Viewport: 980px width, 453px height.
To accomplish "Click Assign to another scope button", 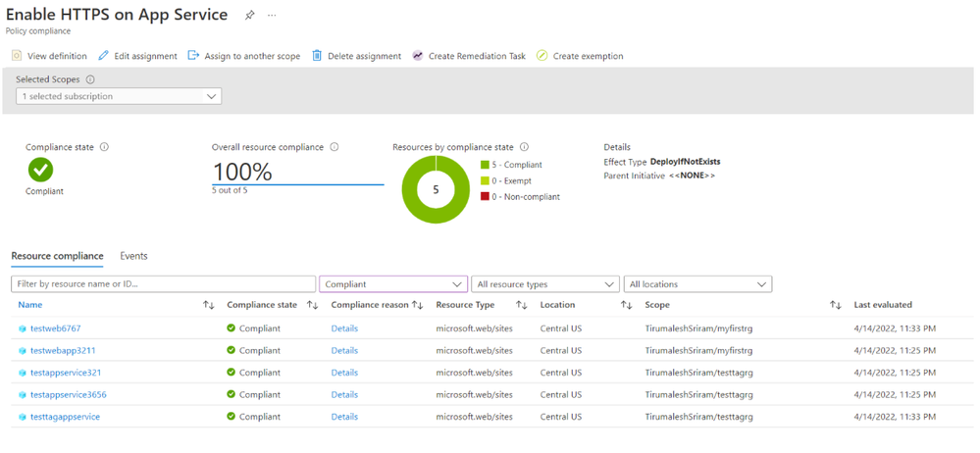I will pos(252,56).
